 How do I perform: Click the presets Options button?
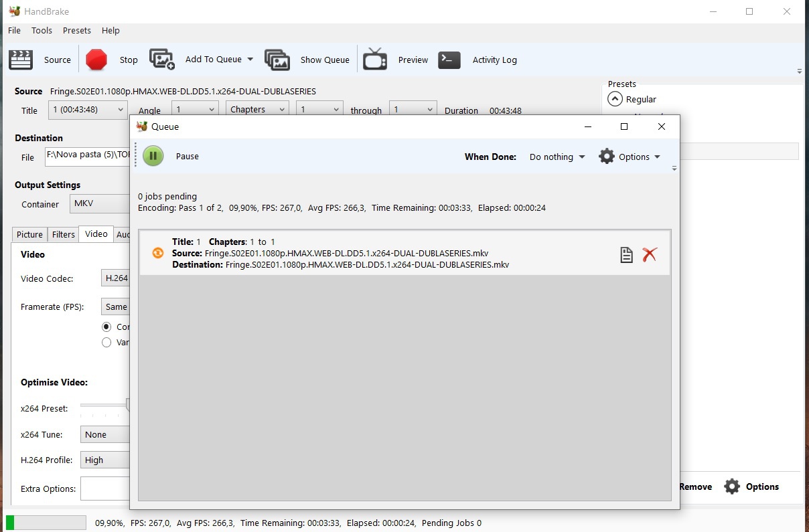[752, 486]
